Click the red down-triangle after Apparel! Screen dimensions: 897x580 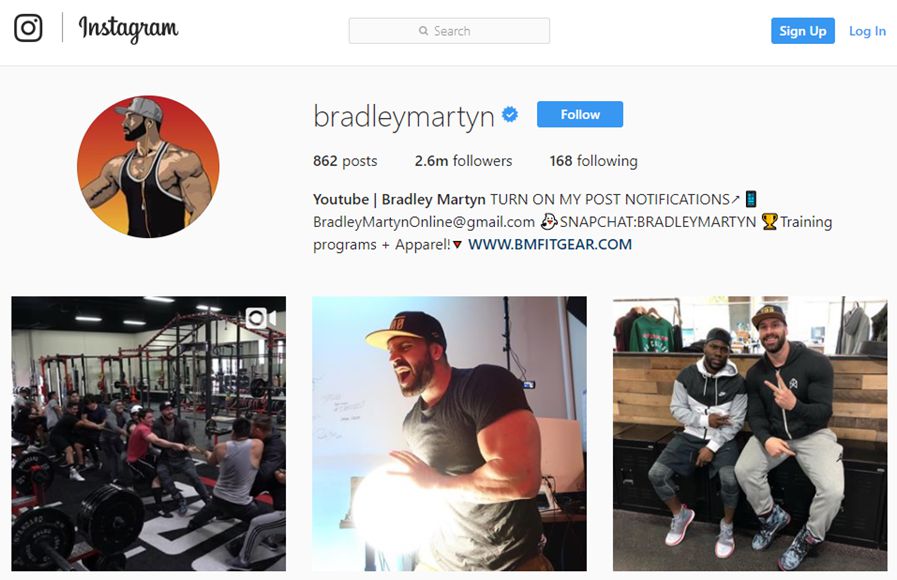coord(457,245)
